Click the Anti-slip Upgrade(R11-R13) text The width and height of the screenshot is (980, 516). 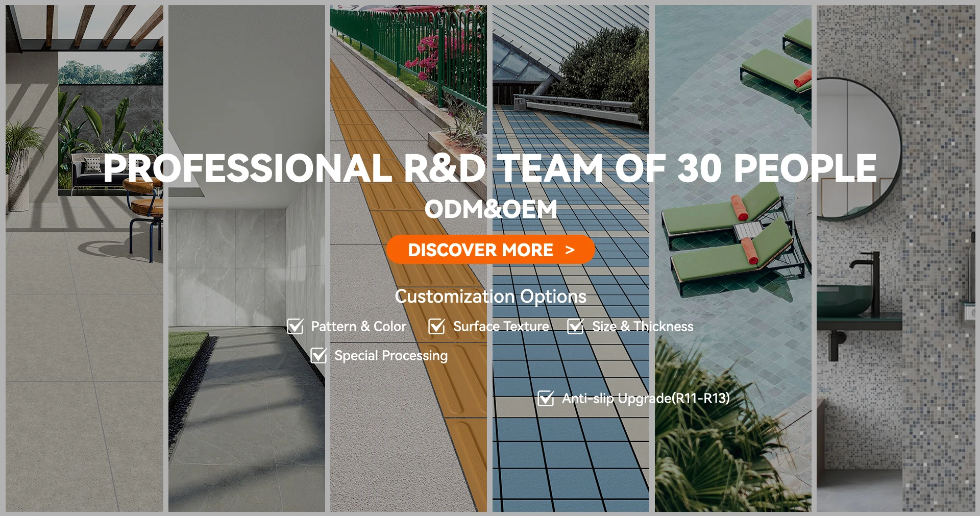[x=646, y=399]
